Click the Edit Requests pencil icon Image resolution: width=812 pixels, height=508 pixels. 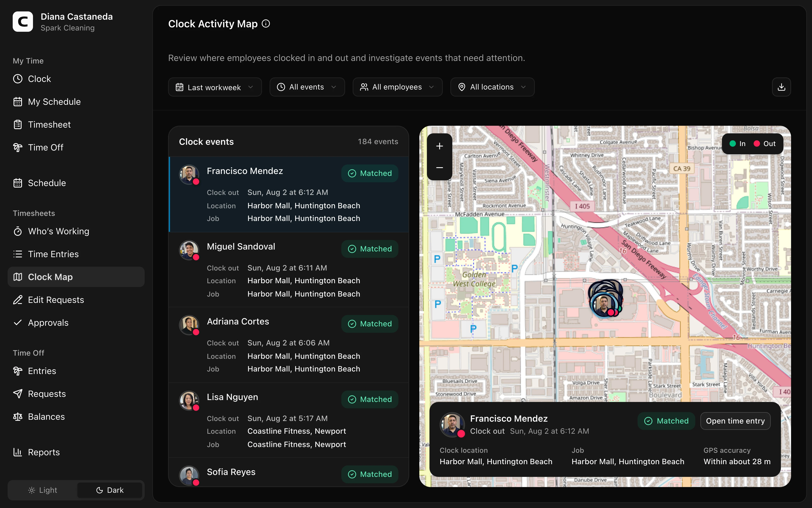18,300
